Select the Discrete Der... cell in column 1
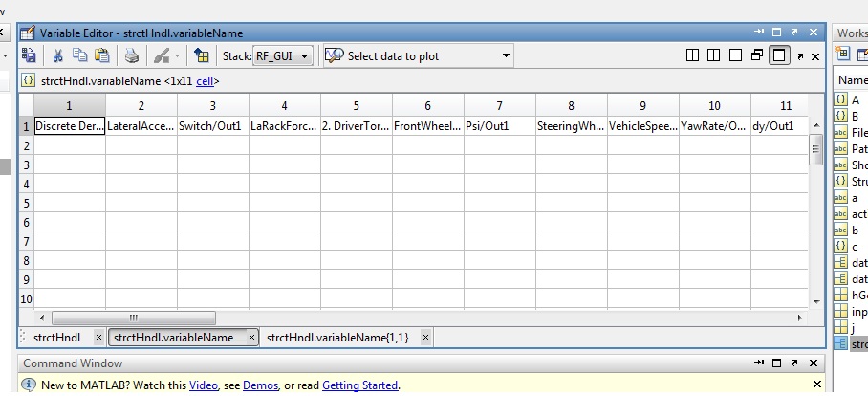 click(69, 126)
